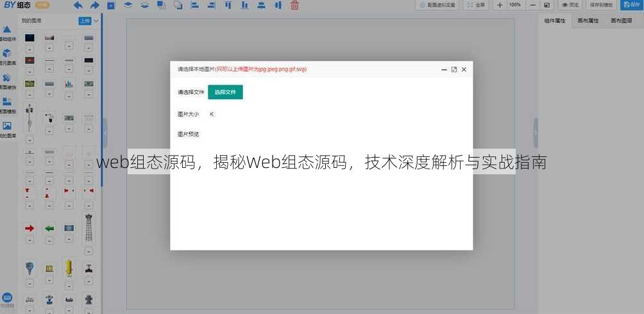Move layer up with the stacked-layers icon
The image size is (644, 314).
coord(128,5)
